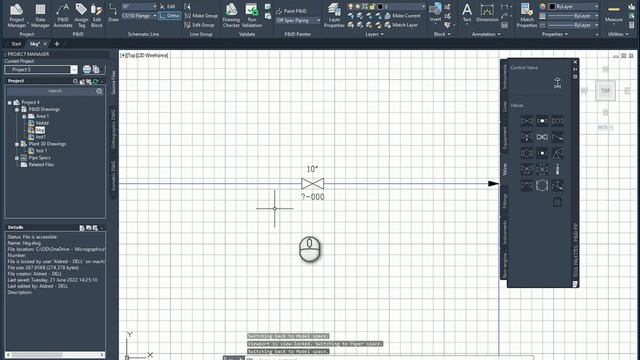Click the Project Manager horizontal scrollbar
The width and height of the screenshot is (640, 360).
pyautogui.click(x=55, y=355)
